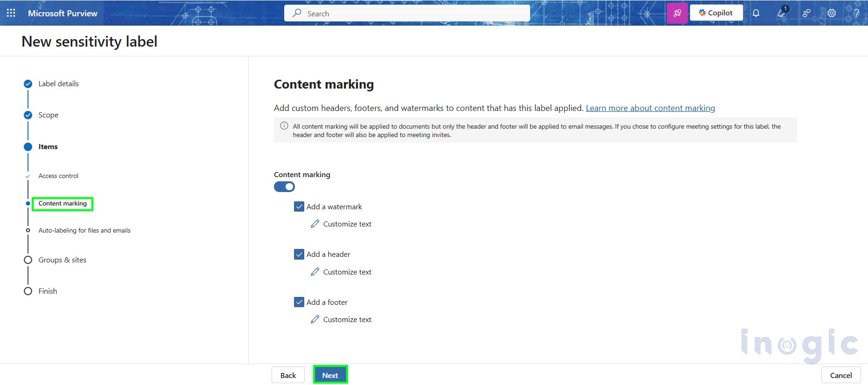The image size is (868, 385).
Task: Open the Access control sub-step
Action: [x=58, y=176]
